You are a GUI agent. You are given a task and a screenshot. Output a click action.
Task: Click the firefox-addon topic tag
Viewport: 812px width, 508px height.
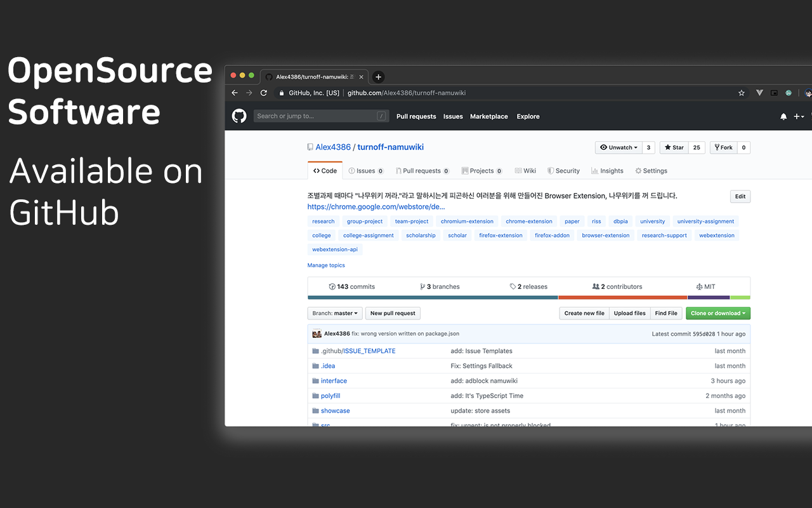pos(552,236)
